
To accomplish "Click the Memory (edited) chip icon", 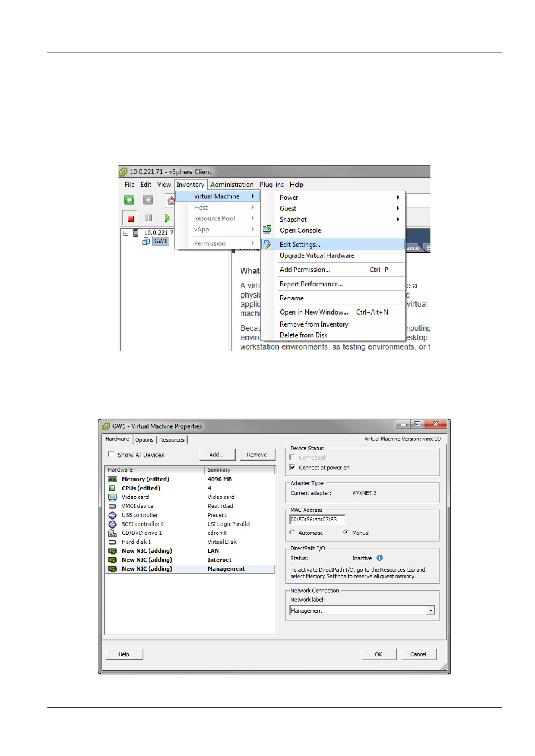I will click(112, 479).
